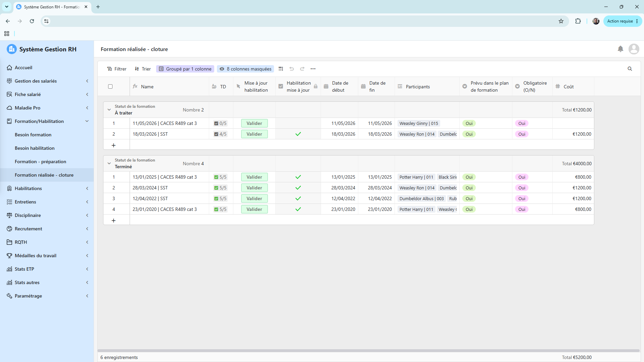Image resolution: width=644 pixels, height=362 pixels.
Task: Click the Disciplinaire scales icon
Action: 9,215
